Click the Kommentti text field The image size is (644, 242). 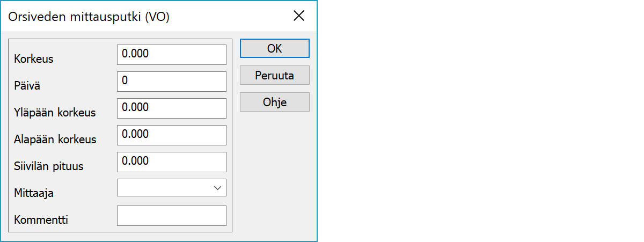(x=171, y=216)
